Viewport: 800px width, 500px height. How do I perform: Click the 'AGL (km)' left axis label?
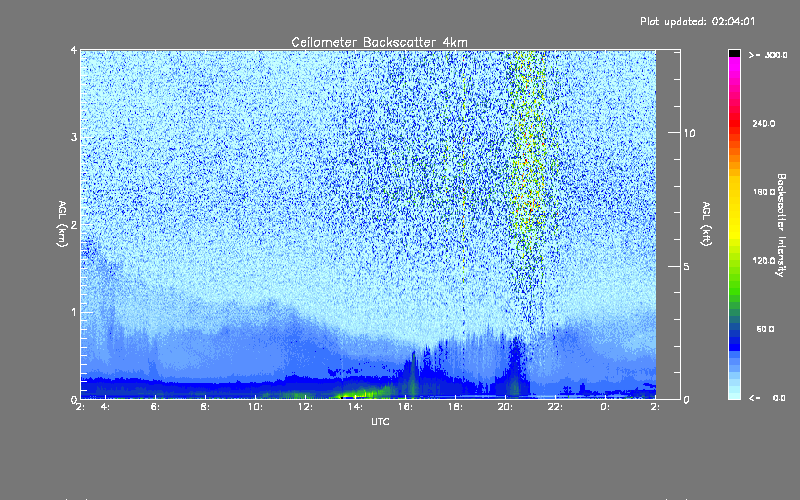tap(62, 224)
